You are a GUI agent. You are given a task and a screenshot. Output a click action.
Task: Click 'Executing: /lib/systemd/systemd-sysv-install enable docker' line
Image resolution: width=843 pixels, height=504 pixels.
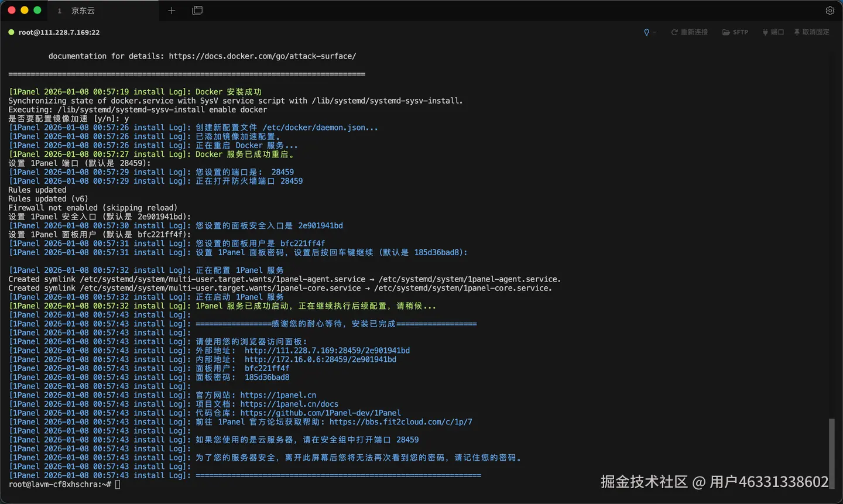(x=138, y=109)
